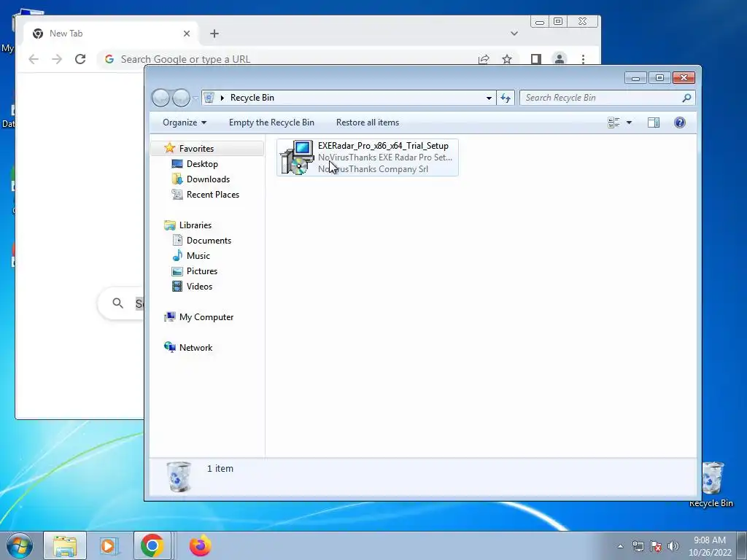Click the Recycle Bin address bar field

click(x=349, y=98)
